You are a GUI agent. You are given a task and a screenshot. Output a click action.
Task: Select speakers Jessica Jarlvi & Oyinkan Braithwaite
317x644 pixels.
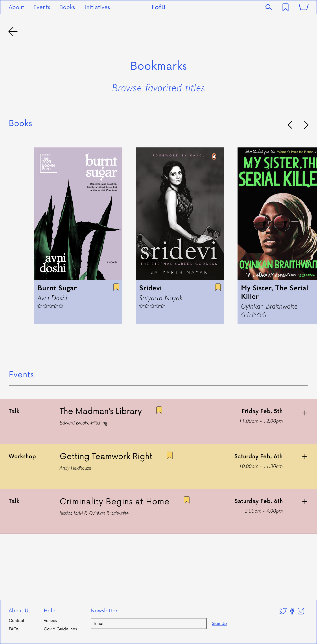point(94,513)
